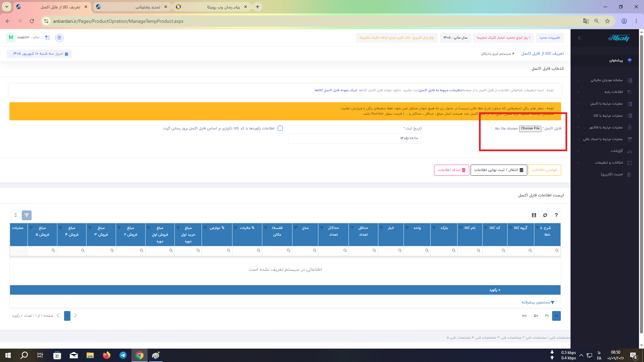Toggle the update duplicate product code checkbox
The height and width of the screenshot is (362, 644).
280,128
